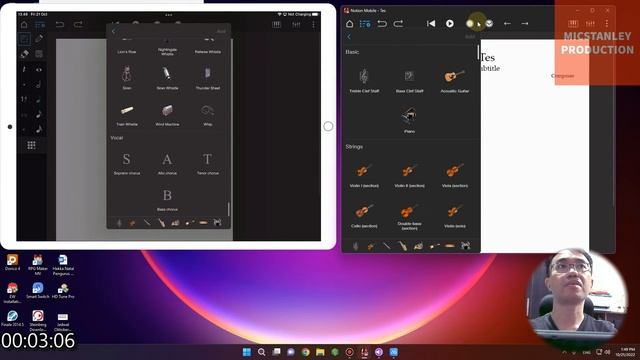The height and width of the screenshot is (360, 640).
Task: Open Windows Start menu
Action: (247, 352)
